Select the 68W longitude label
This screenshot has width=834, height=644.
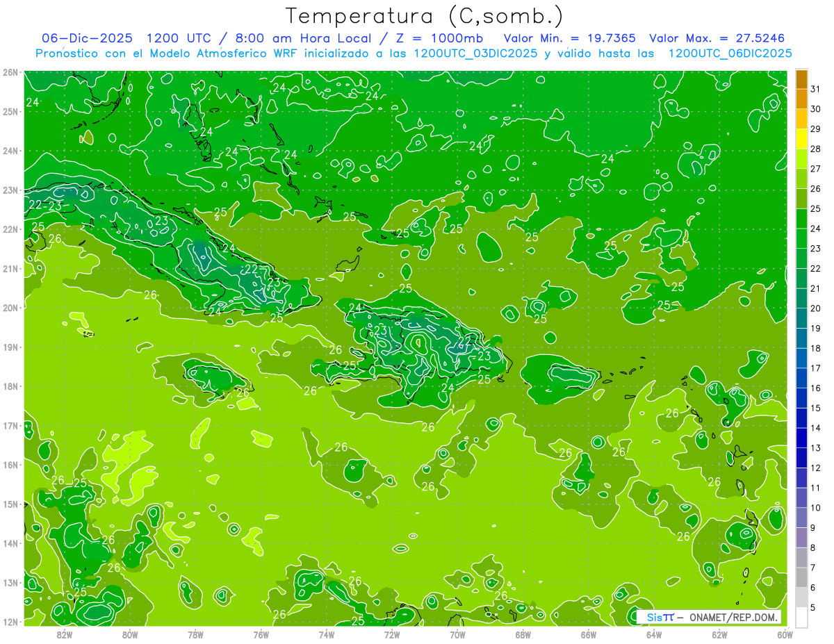(523, 634)
